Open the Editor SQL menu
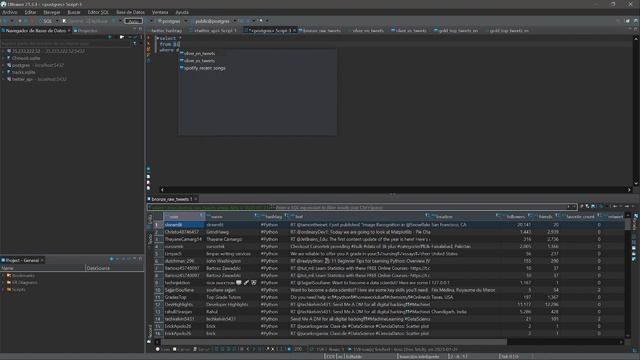Image resolution: width=640 pixels, height=360 pixels. [98, 12]
